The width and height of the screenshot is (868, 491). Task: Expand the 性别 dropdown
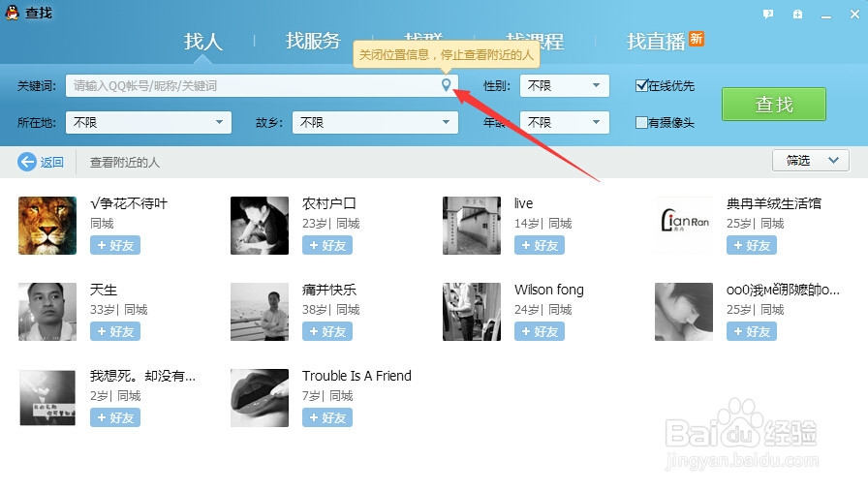[565, 86]
